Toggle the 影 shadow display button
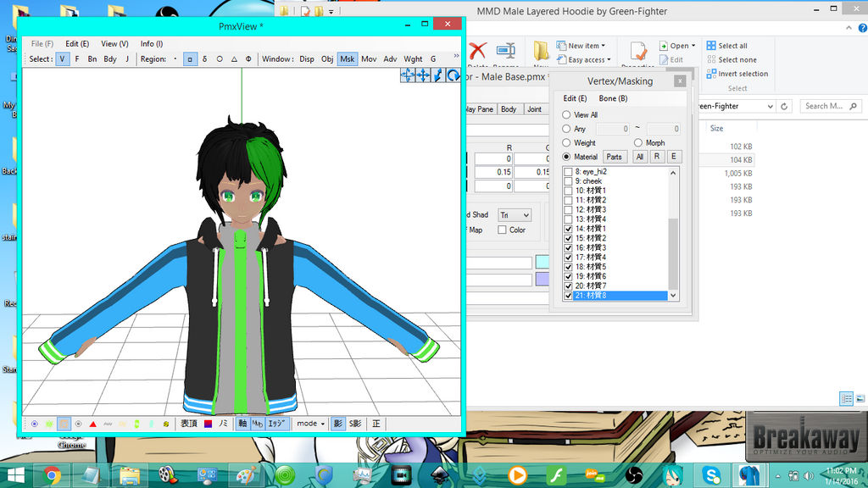This screenshot has height=488, width=868. click(x=337, y=424)
